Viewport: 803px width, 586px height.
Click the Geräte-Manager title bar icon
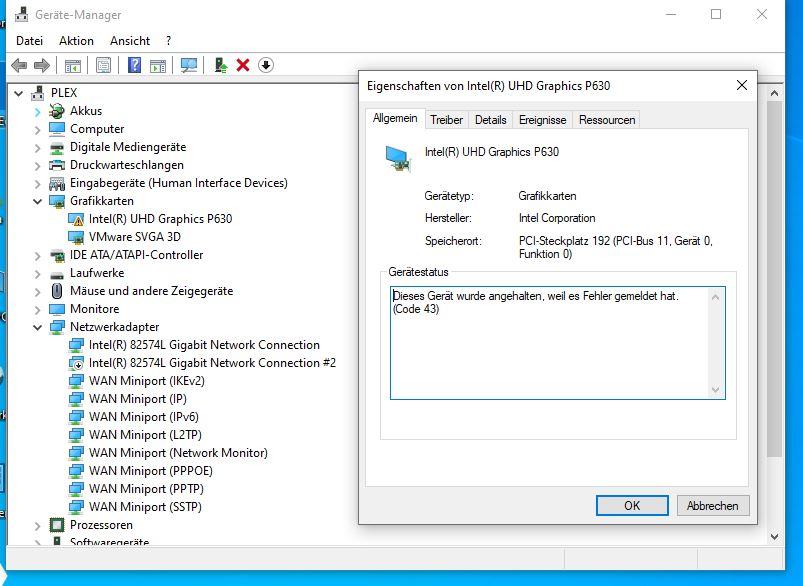(22, 14)
